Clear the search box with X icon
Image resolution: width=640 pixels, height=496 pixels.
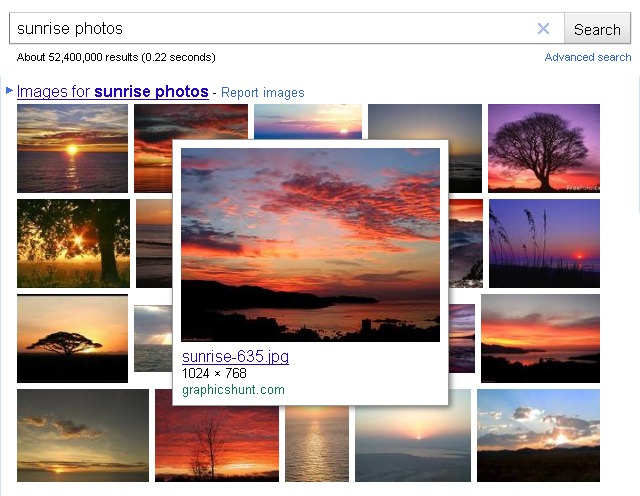pyautogui.click(x=543, y=29)
